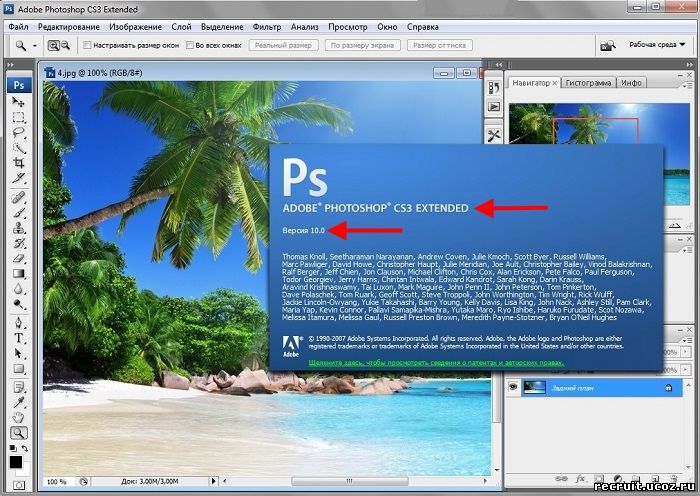
Task: Click the zoom out magnifier in options bar
Action: (x=66, y=45)
